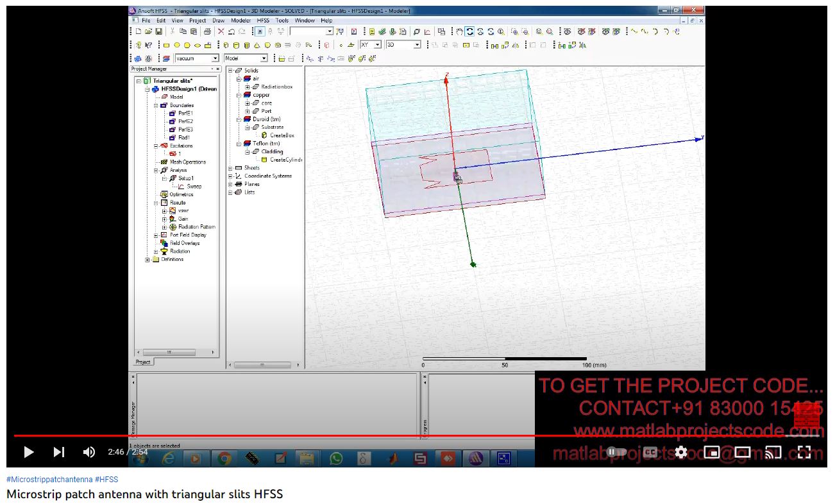835x504 pixels.
Task: Open Chrome from the Windows taskbar
Action: tap(224, 458)
